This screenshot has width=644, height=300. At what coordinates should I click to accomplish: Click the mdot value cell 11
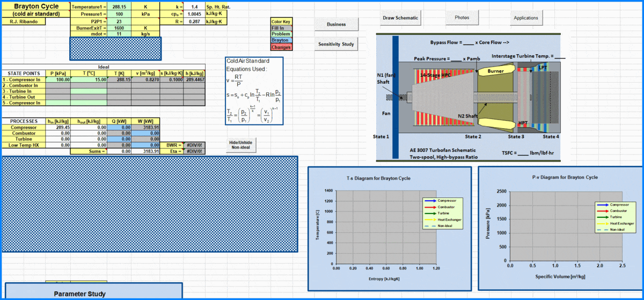point(119,34)
